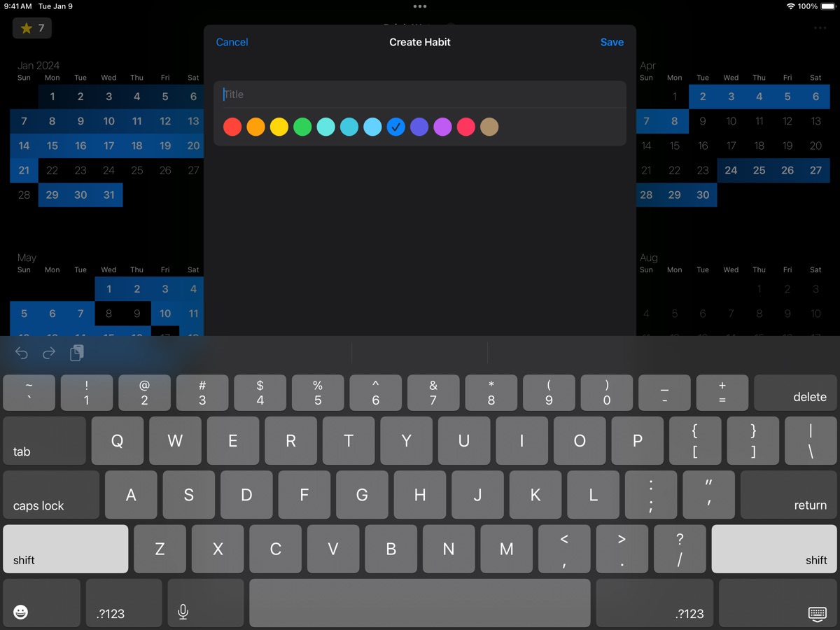
Task: Pick the yellow color swatch
Action: pyautogui.click(x=279, y=127)
